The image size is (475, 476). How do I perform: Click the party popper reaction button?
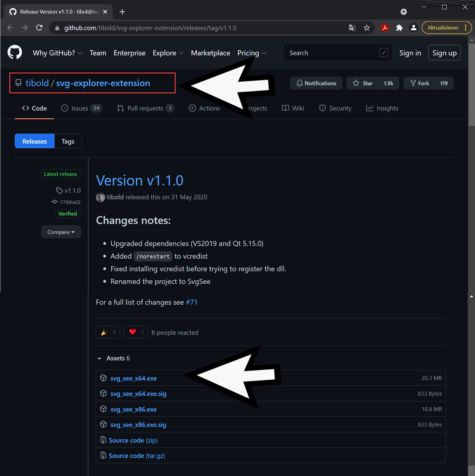(x=108, y=332)
